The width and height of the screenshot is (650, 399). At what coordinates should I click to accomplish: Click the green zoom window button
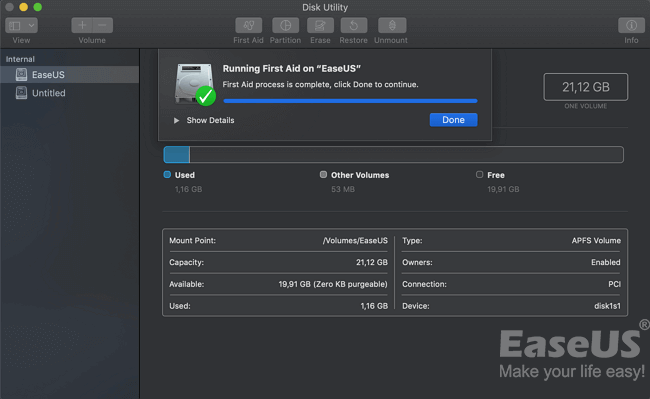[38, 7]
